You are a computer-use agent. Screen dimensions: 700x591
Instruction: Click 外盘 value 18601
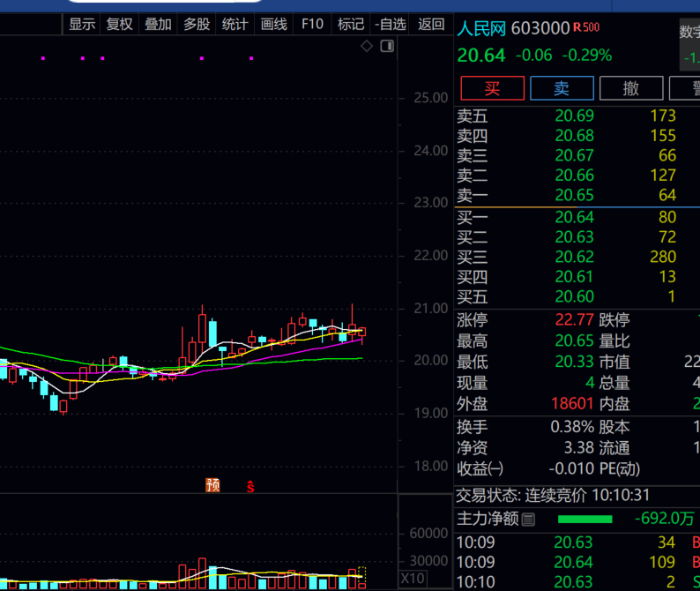click(x=572, y=404)
